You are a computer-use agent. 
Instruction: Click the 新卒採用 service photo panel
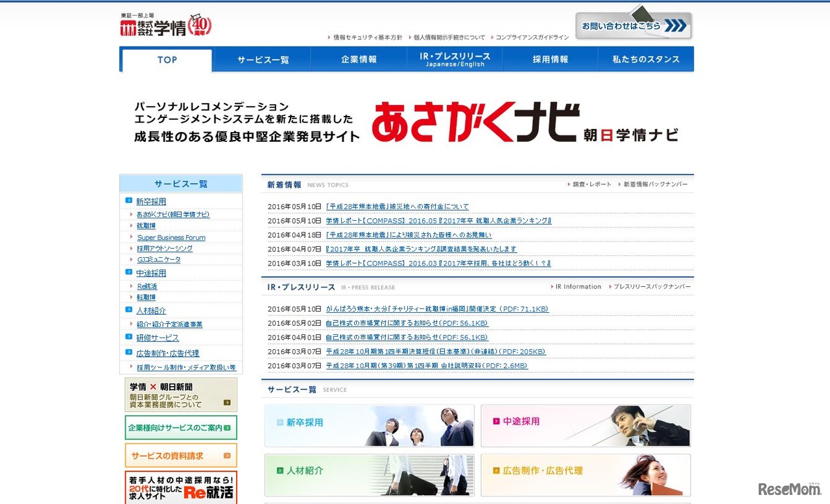click(369, 426)
